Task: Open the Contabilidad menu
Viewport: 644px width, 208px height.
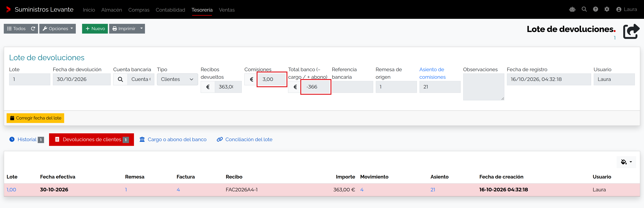Action: coord(170,10)
